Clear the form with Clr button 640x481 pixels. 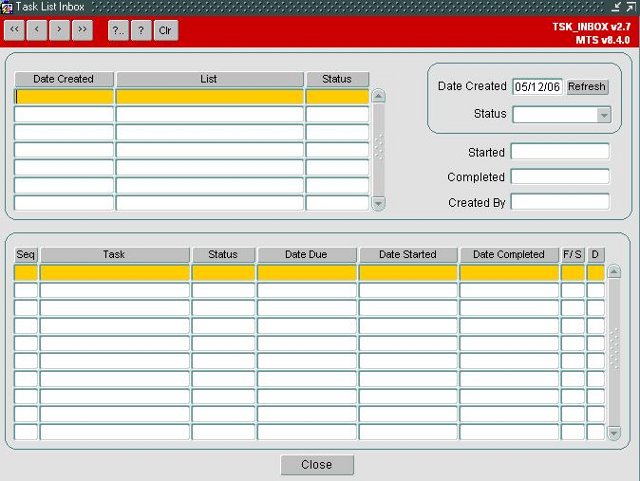click(166, 30)
